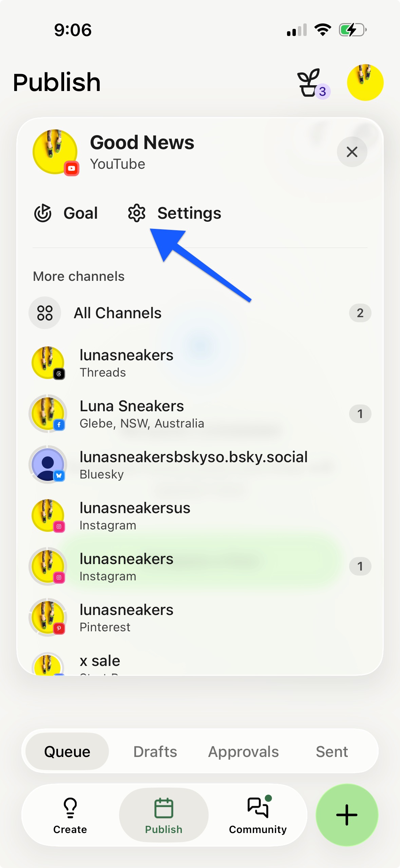Open the Create tab with lightbulb icon
Image resolution: width=400 pixels, height=868 pixels.
point(70,815)
